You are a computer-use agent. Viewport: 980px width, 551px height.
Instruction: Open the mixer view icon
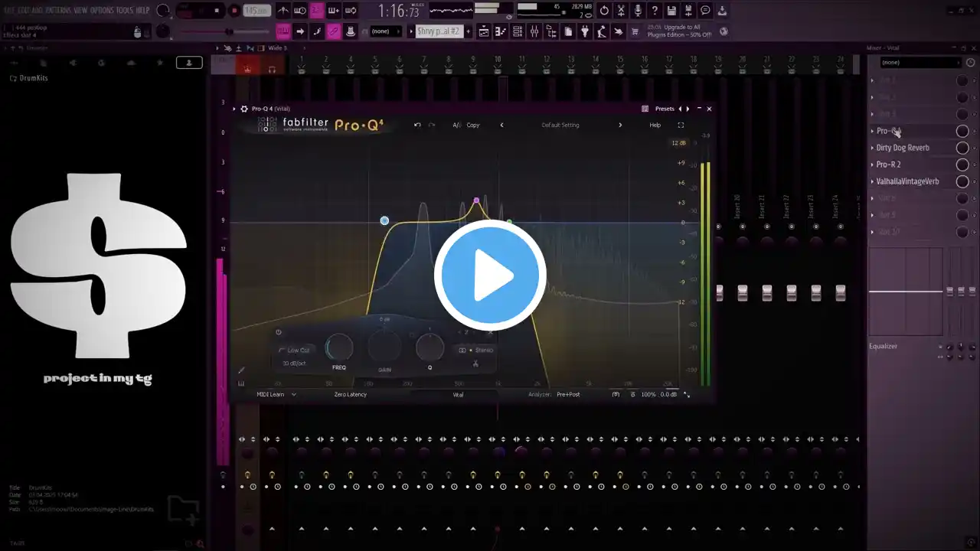tap(534, 31)
